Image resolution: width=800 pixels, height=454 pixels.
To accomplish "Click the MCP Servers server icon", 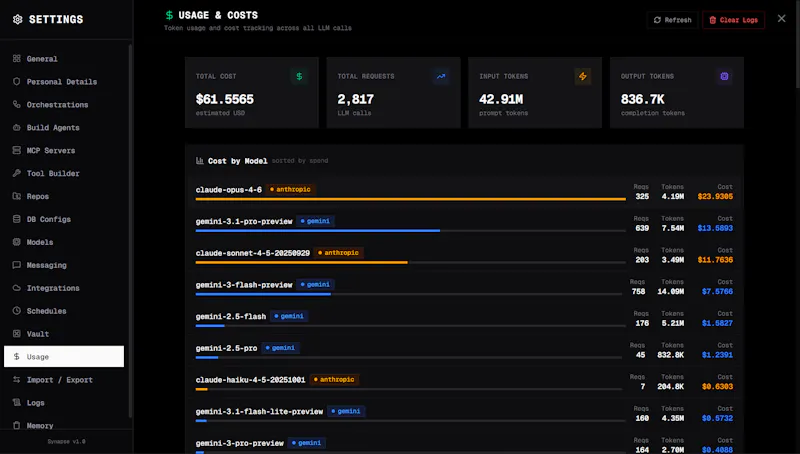I will 16,150.
